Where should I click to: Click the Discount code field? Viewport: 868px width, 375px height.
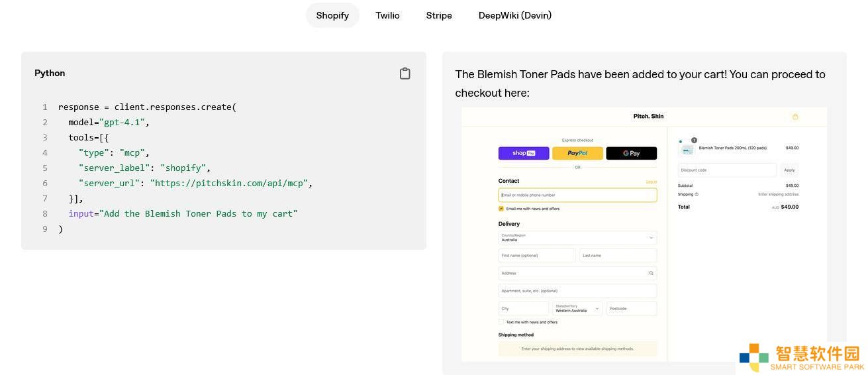pyautogui.click(x=727, y=170)
